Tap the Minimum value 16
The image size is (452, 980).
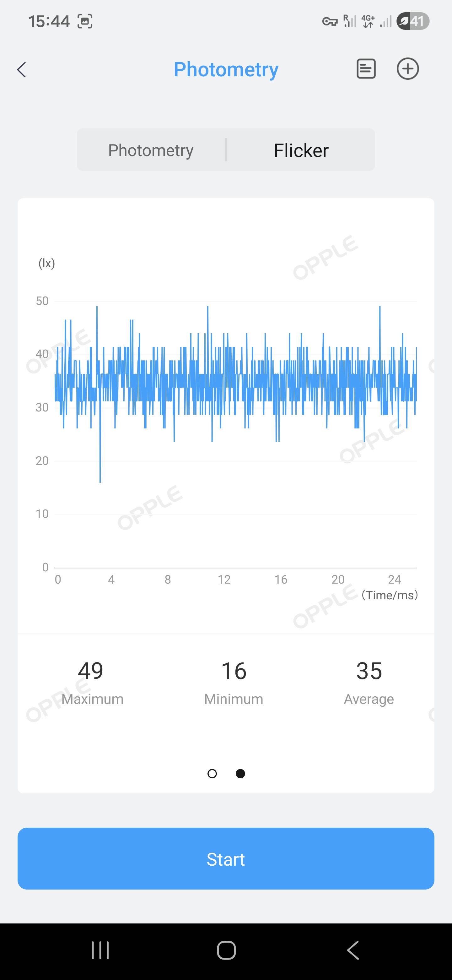click(x=234, y=671)
